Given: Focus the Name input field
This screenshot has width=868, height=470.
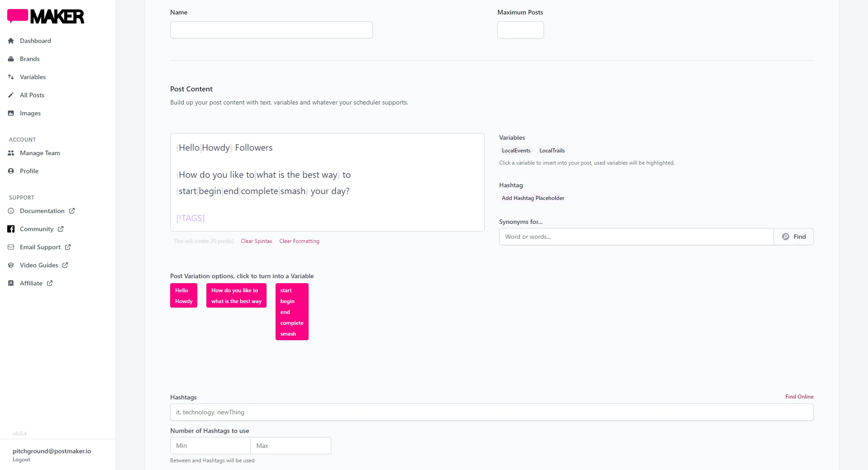Looking at the screenshot, I should point(272,30).
